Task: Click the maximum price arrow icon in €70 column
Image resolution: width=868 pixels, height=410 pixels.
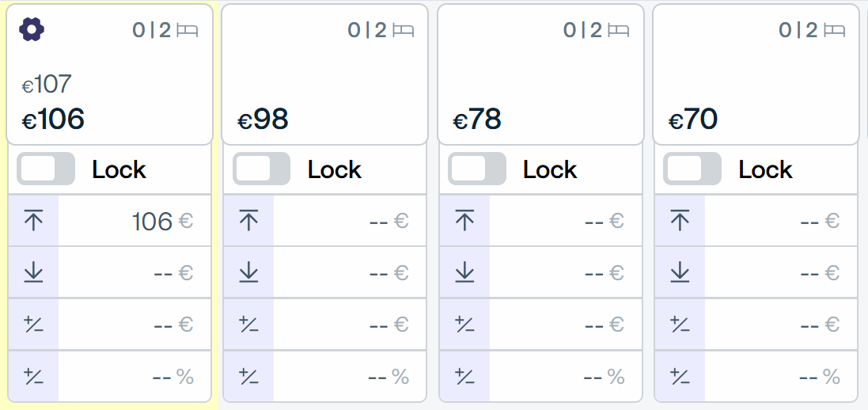Action: point(679,221)
